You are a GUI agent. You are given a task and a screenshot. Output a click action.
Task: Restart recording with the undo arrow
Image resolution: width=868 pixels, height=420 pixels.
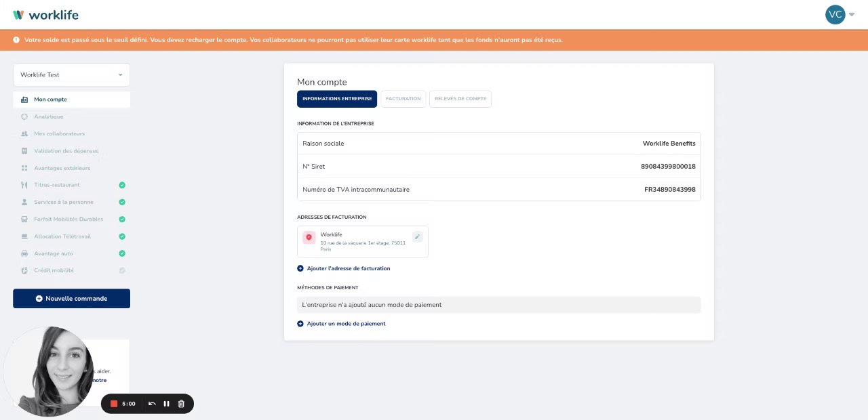tap(152, 404)
